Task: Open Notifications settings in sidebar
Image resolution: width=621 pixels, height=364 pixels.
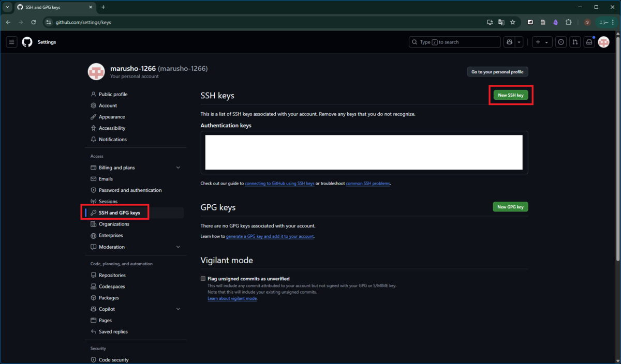Action: click(112, 140)
